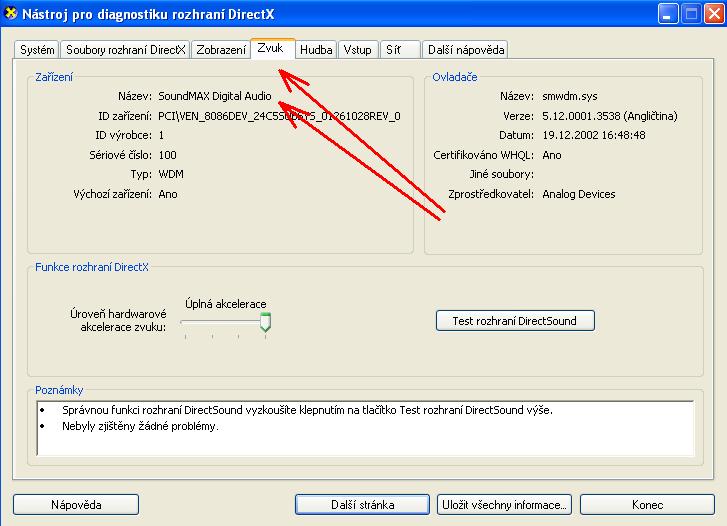
Task: Click the Zvuk tab
Action: (270, 48)
